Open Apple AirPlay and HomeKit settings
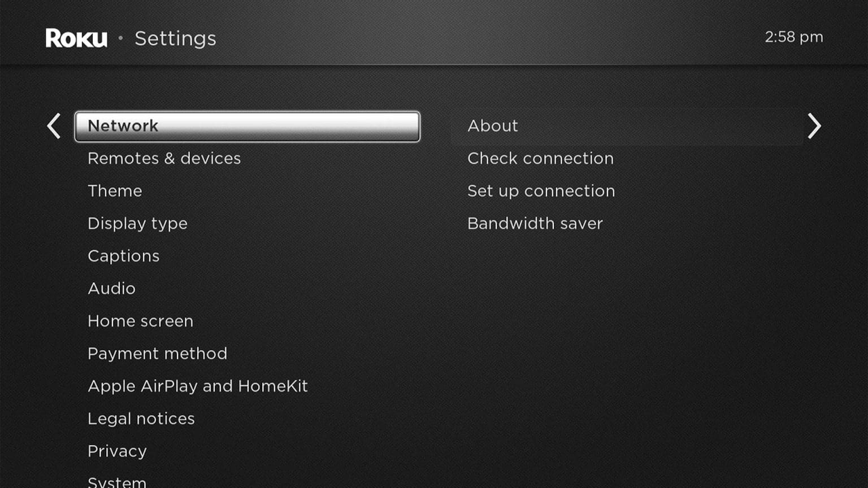 [198, 386]
